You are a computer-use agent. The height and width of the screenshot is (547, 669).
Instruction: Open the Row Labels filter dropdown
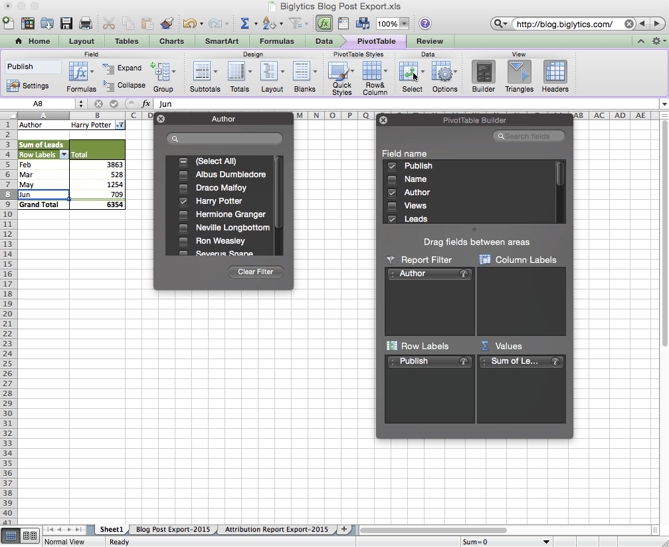[x=64, y=155]
